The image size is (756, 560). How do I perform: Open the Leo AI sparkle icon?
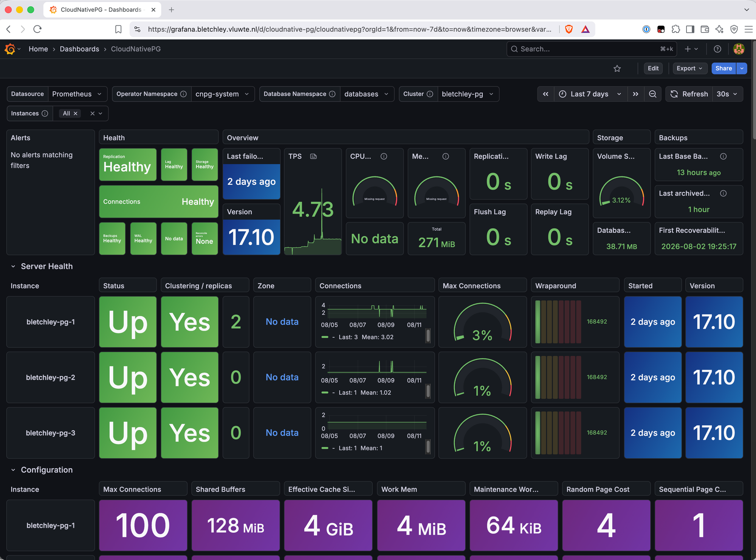[719, 29]
